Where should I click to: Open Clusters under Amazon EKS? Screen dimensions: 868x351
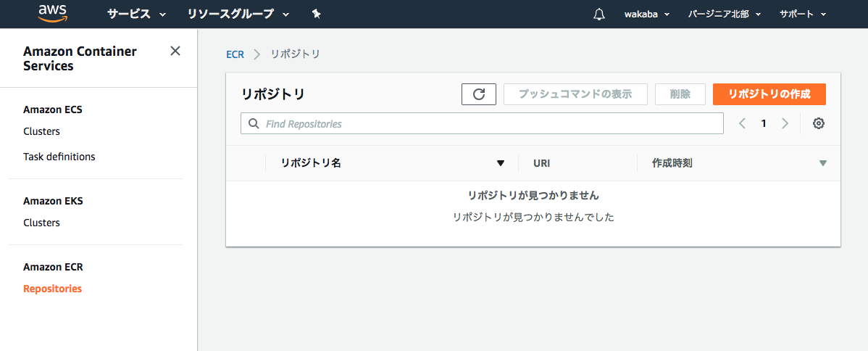pos(41,223)
